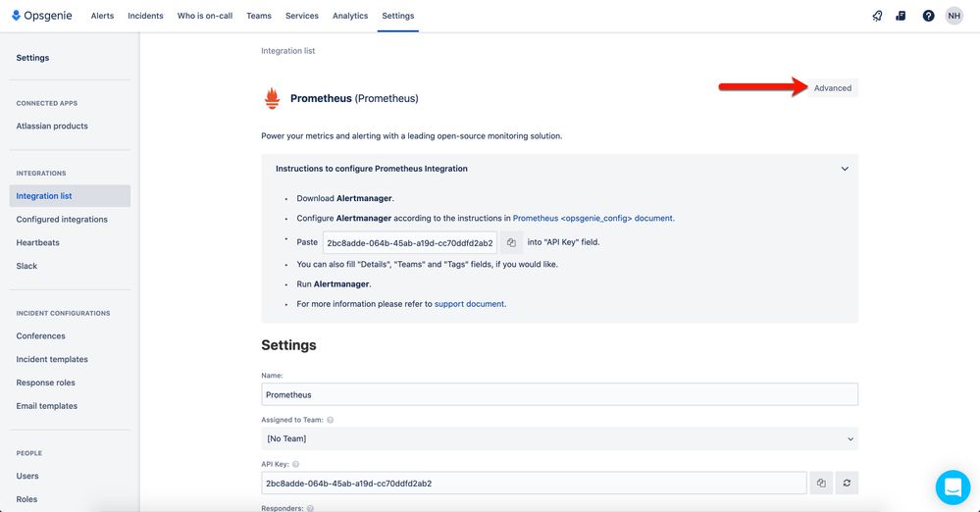Select the Settings tab
980x512 pixels.
[x=398, y=16]
